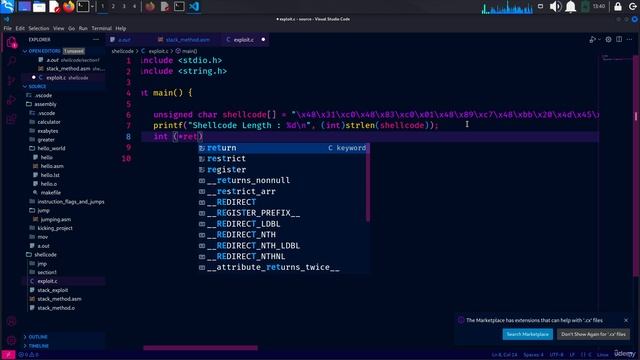Collapse the shellcode folder
This screenshot has width=640, height=360.
pos(45,255)
